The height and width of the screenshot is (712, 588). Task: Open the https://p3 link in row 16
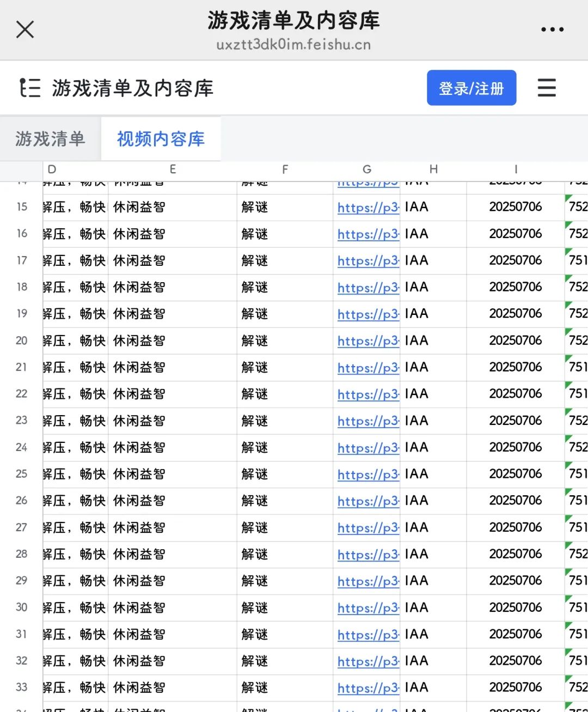[369, 234]
